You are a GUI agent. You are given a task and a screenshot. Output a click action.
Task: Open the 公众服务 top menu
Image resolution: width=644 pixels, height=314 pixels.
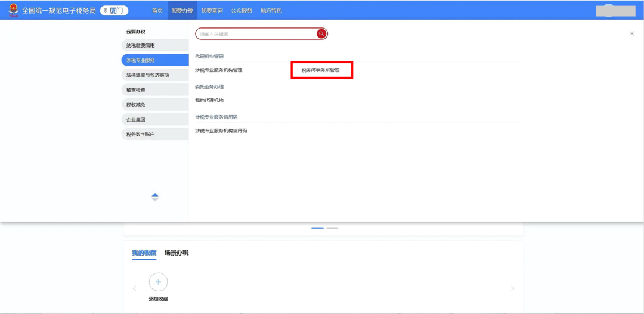241,11
